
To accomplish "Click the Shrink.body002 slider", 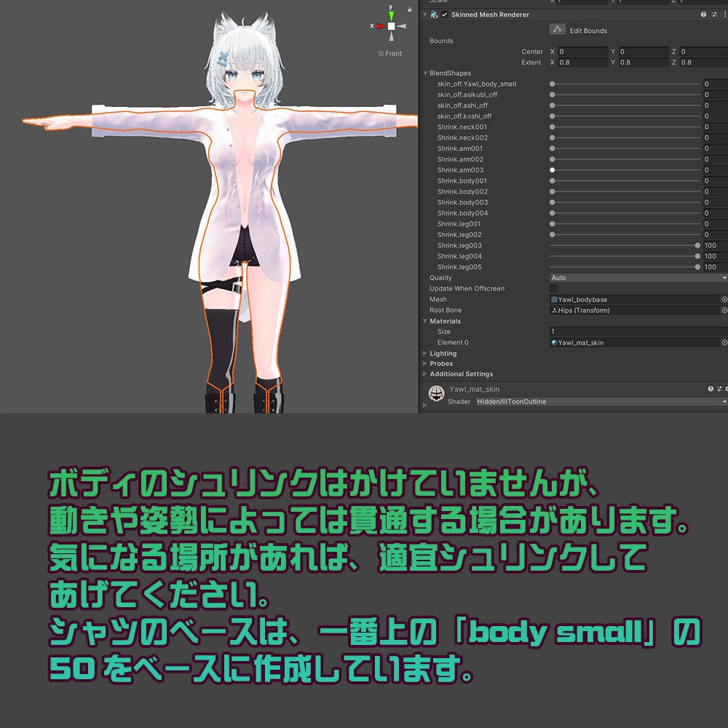I will pos(625,191).
